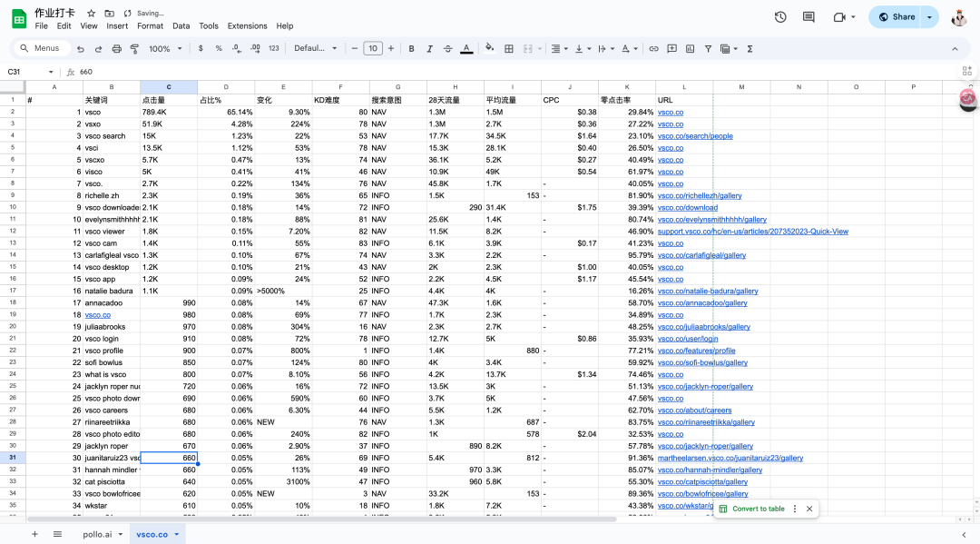Toggle strikethrough formatting
Viewport: 980px width, 544px height.
pos(447,49)
